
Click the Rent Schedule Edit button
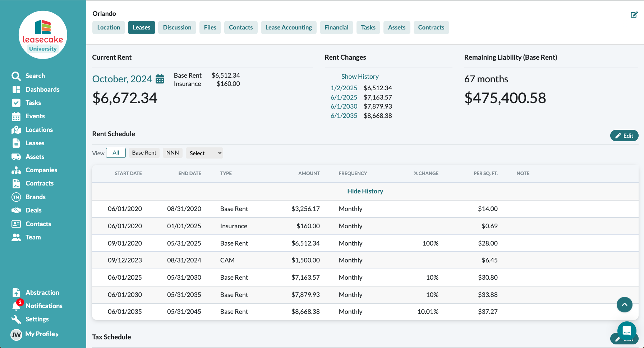(x=624, y=136)
